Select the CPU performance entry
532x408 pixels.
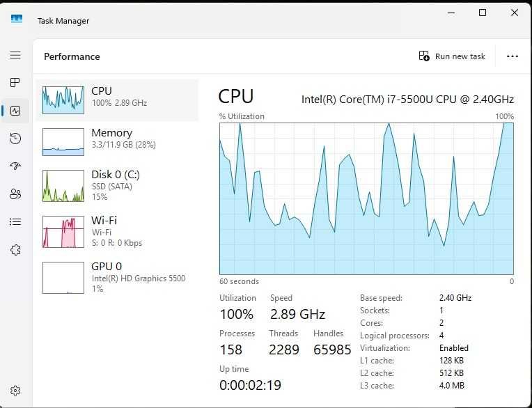tap(117, 100)
